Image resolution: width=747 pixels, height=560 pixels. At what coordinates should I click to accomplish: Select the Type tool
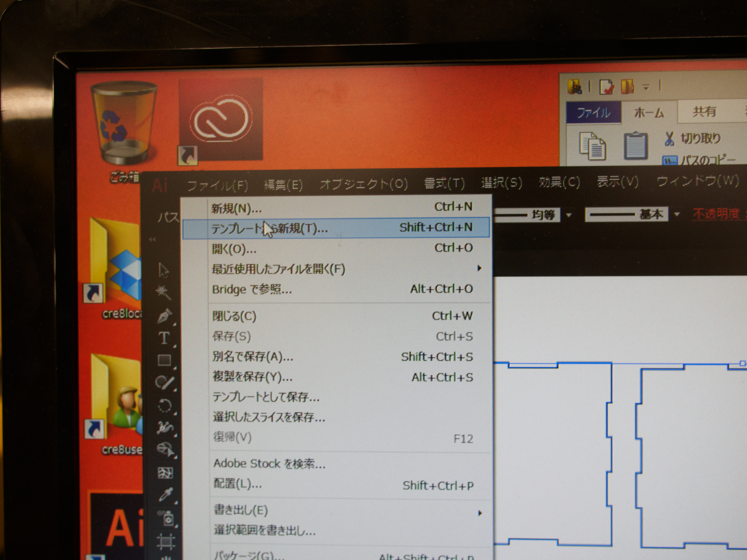coord(164,338)
